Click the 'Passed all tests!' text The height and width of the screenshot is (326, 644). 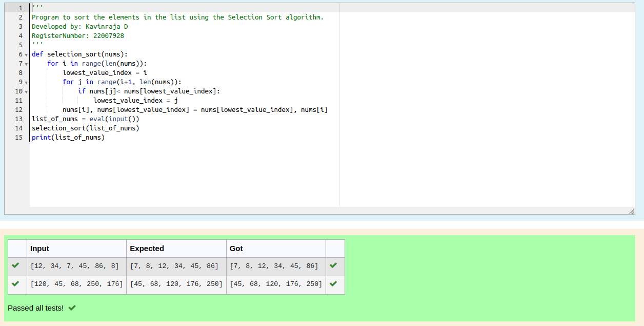coord(35,308)
